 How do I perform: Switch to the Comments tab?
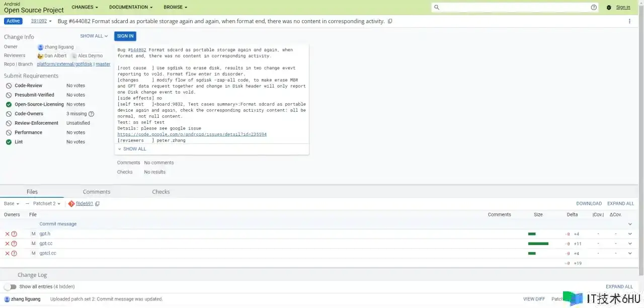tap(97, 192)
